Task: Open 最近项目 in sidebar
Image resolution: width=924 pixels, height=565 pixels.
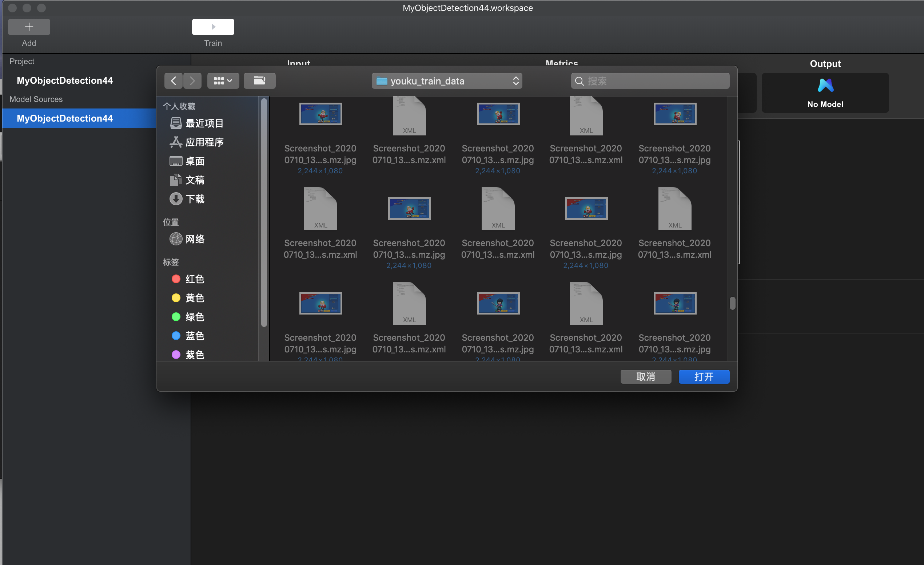Action: coord(204,123)
